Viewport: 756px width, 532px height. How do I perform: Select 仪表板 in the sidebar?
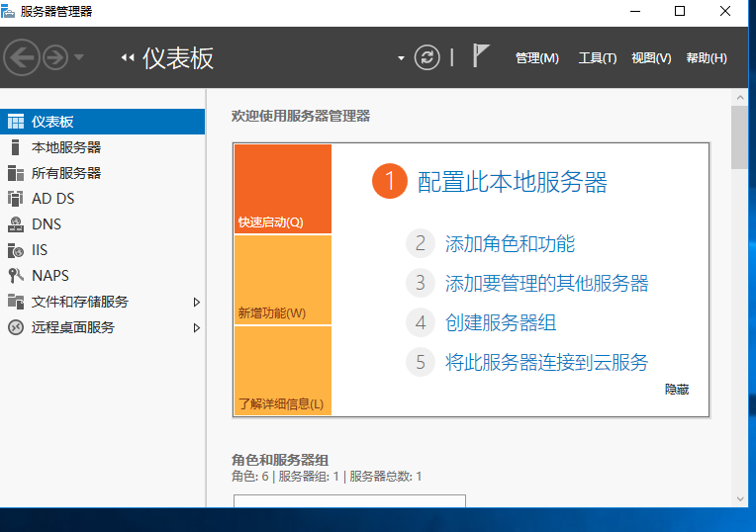click(102, 122)
